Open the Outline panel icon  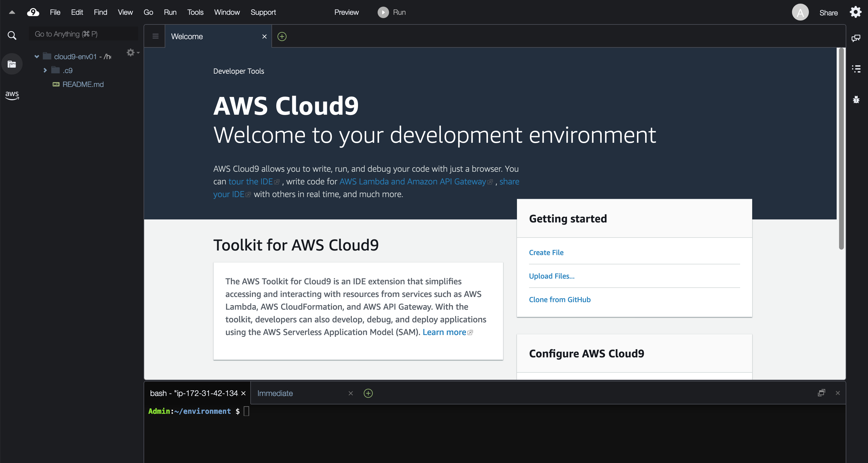tap(856, 69)
